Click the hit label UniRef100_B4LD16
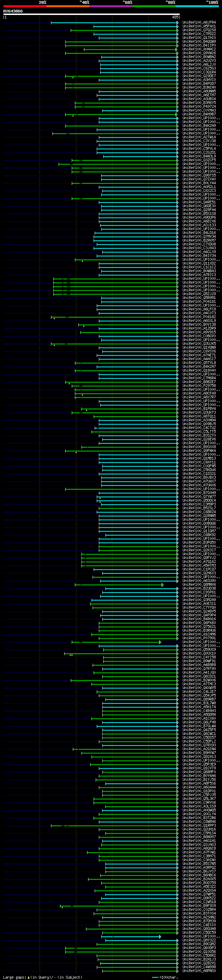Screen dimensions: 222x980 tap(199, 233)
